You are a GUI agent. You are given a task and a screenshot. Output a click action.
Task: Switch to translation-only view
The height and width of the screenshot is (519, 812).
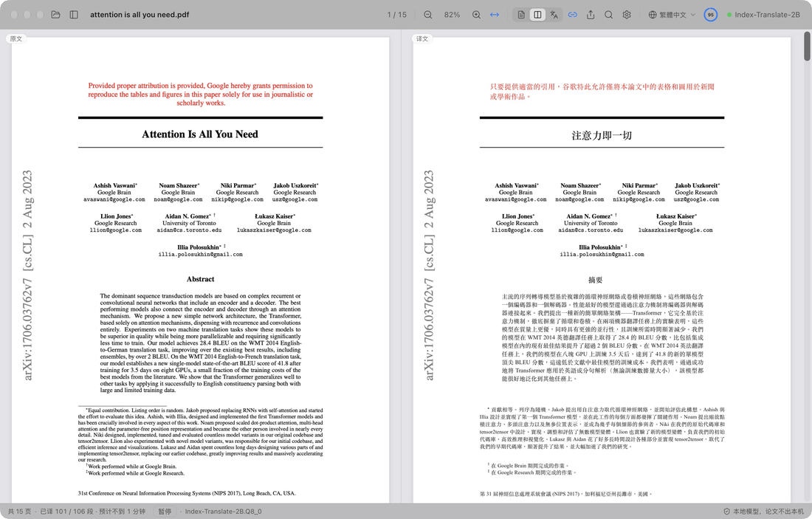point(554,15)
